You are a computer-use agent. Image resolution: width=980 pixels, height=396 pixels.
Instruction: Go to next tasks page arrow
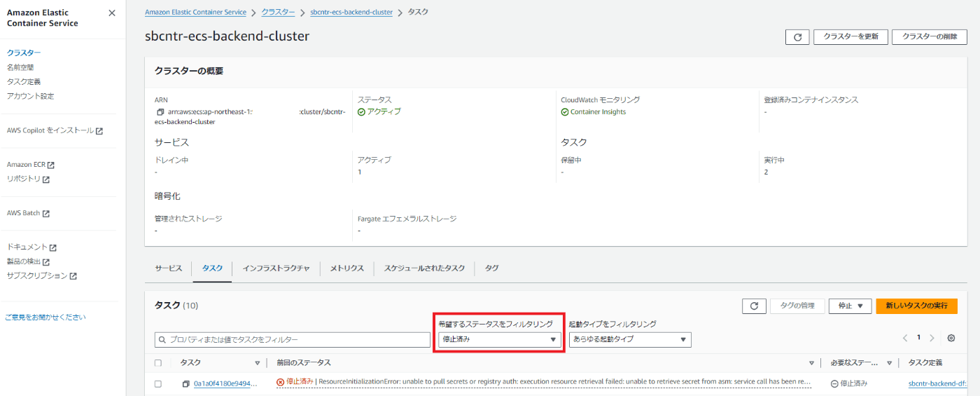tap(932, 338)
